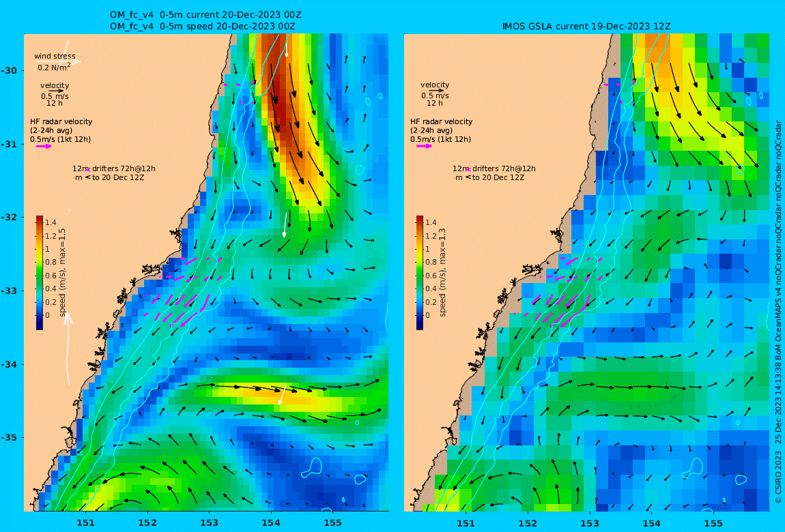
Task: Click the vertical CSIRO 2023 copyright text
Action: [x=778, y=312]
